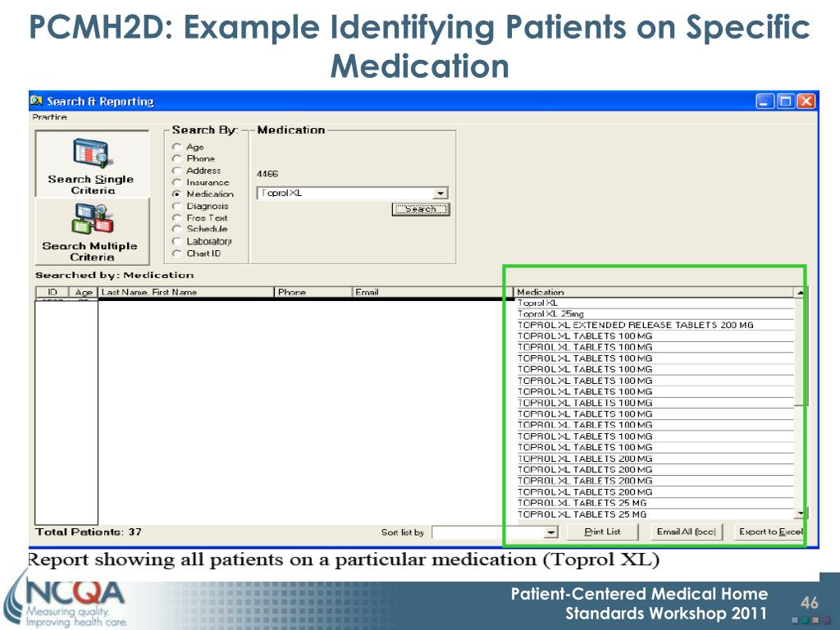Screen dimensions: 840x630
Task: Click the 'Total Patients: 37' count label
Action: click(x=89, y=532)
